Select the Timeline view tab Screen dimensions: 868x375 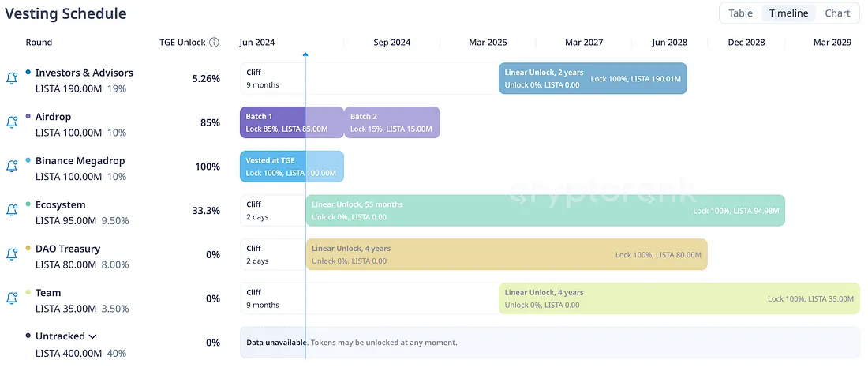coord(788,13)
